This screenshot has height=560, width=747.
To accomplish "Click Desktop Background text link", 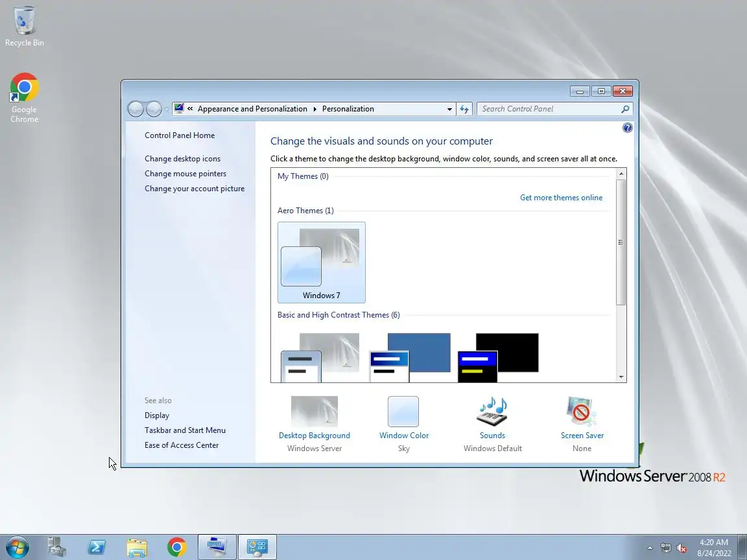I will coord(314,436).
